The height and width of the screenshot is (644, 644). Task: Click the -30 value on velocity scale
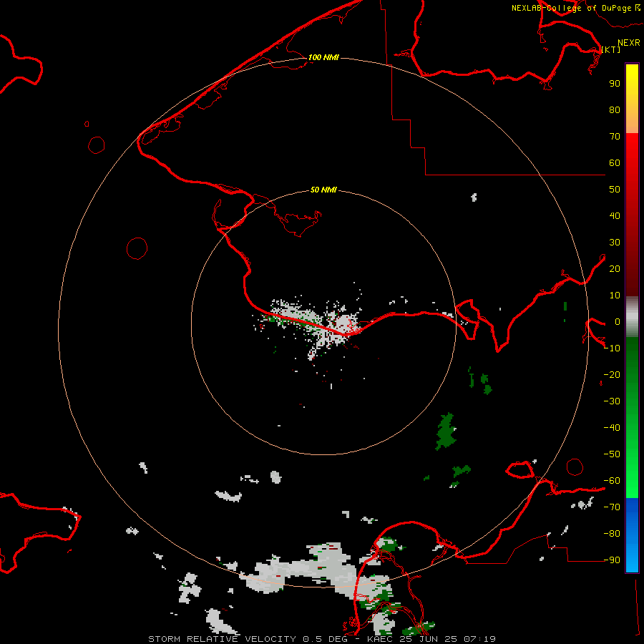pos(612,401)
